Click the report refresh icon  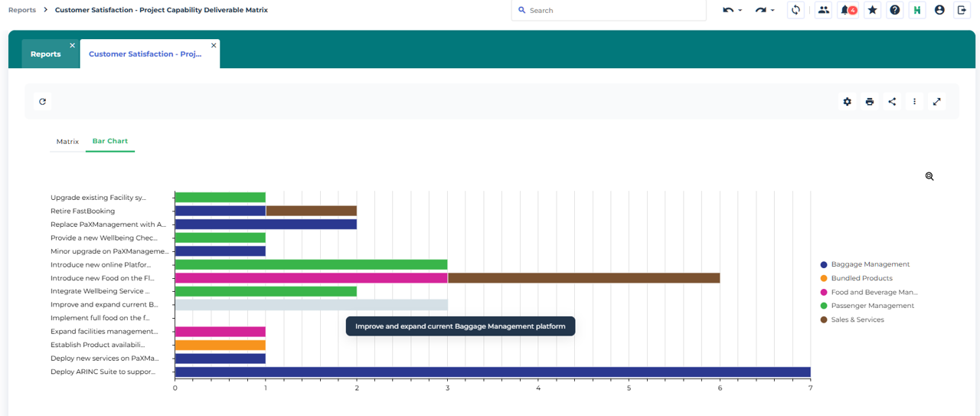point(43,101)
